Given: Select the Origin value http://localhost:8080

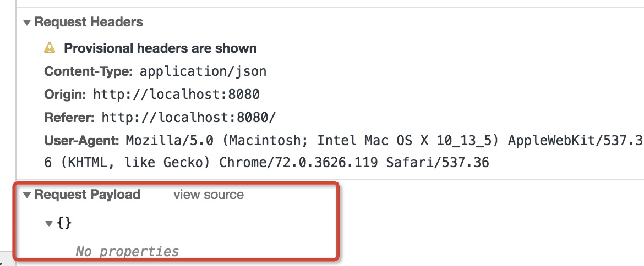Looking at the screenshot, I should click(x=176, y=95).
